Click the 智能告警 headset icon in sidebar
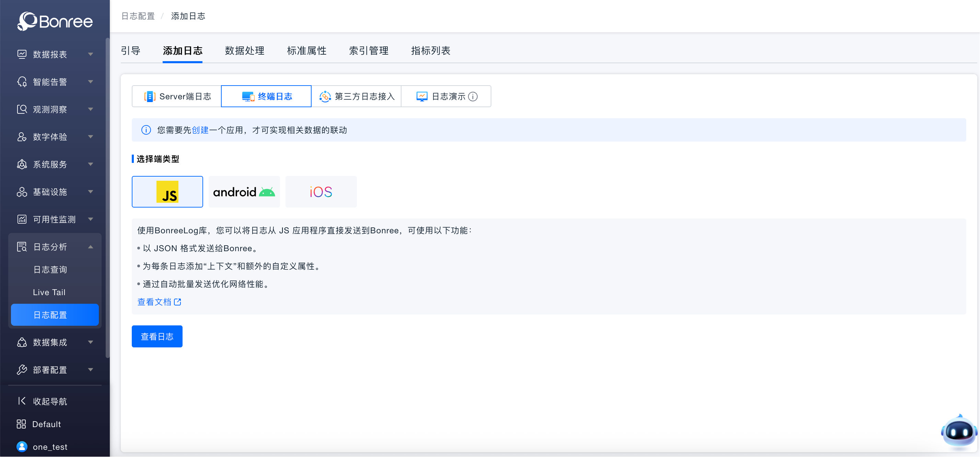Screen dimensions: 980x457 (x=22, y=82)
